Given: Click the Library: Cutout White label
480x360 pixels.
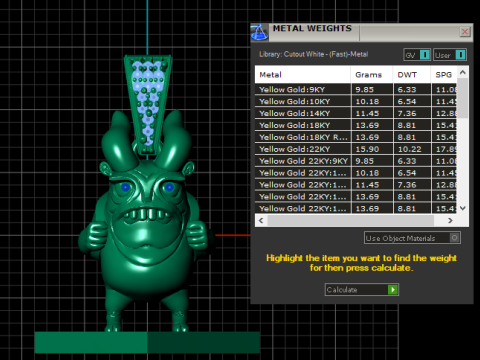Looking at the screenshot, I should tap(314, 54).
